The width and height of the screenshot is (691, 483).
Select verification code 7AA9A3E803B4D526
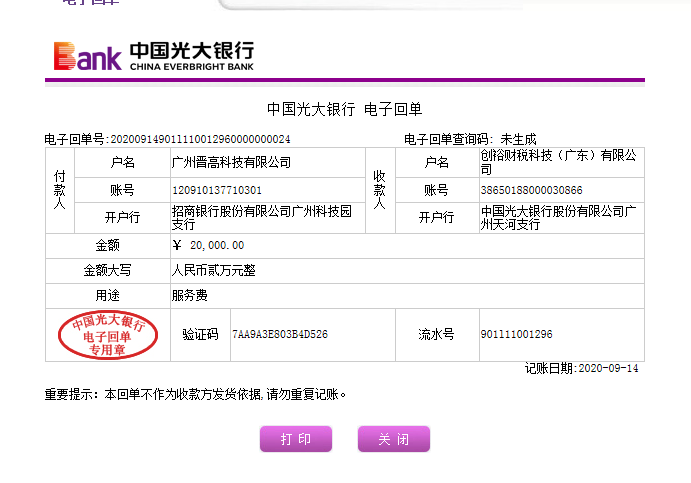tap(280, 334)
